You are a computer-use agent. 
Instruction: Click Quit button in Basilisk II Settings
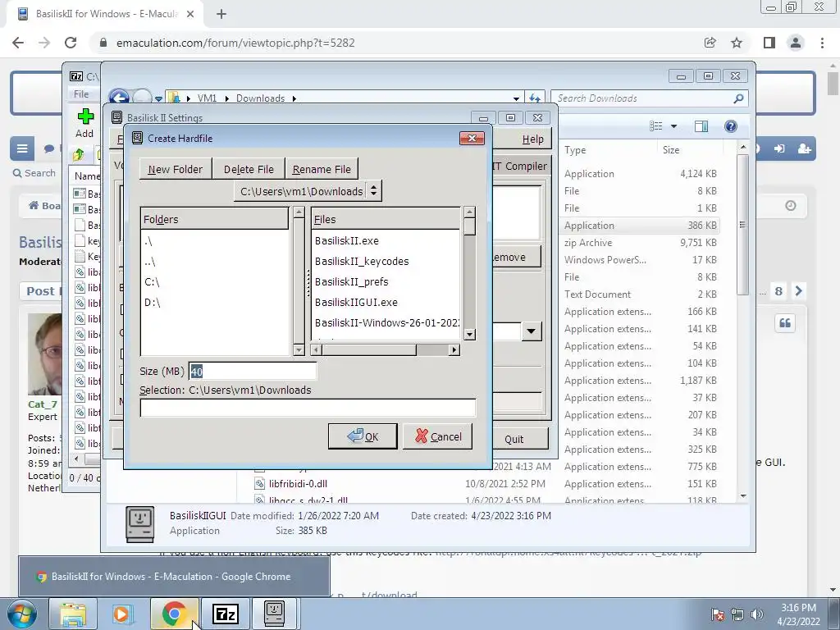click(x=514, y=440)
